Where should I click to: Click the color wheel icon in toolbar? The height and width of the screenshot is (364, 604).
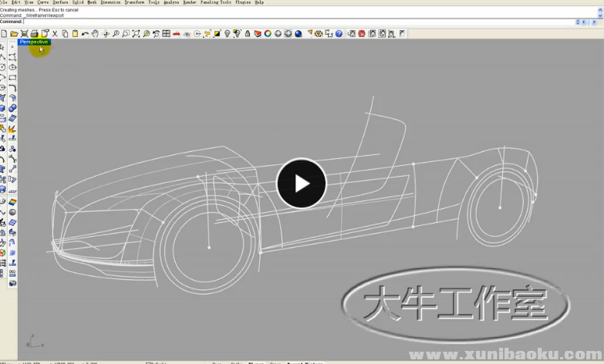(x=268, y=34)
